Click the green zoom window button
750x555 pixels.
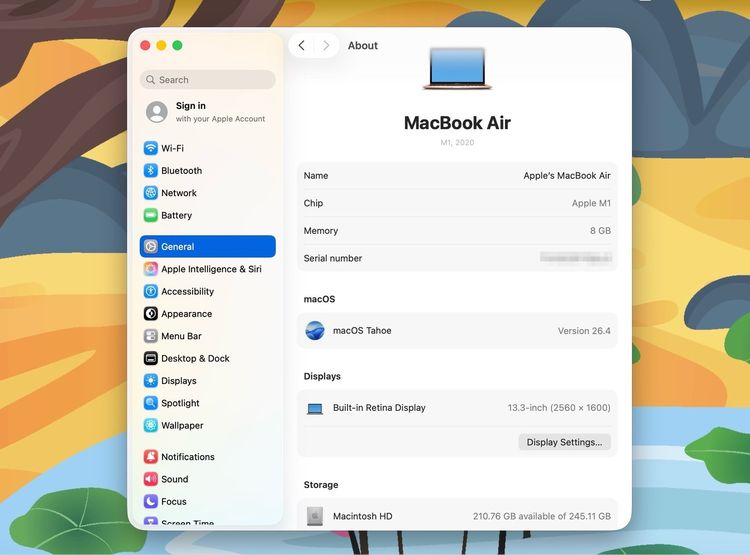pos(177,45)
